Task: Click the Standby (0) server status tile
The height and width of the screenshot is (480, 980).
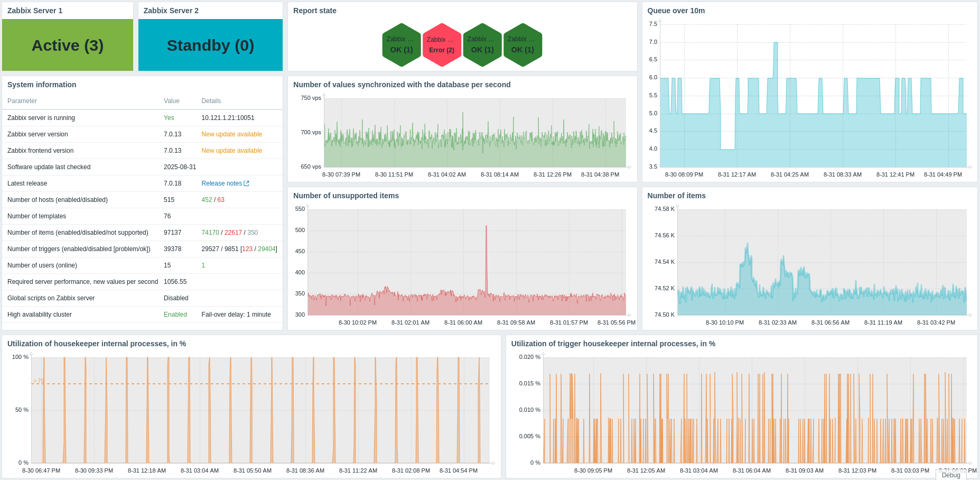Action: click(210, 45)
